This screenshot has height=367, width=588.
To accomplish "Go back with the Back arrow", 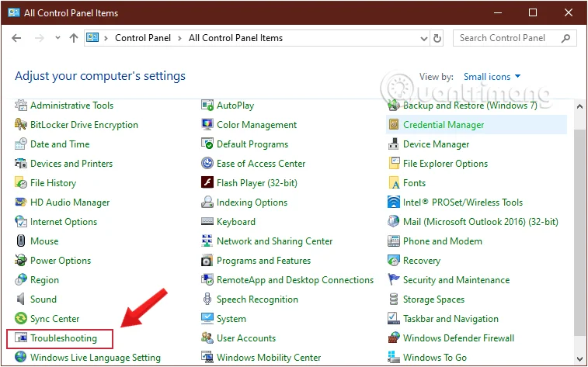I will coord(16,38).
